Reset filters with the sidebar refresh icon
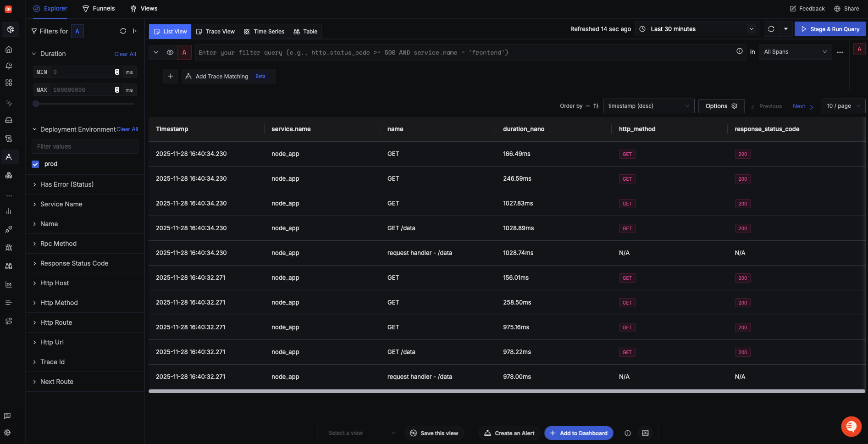 click(x=123, y=31)
